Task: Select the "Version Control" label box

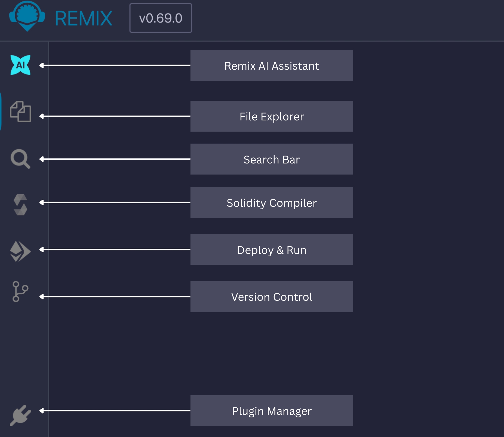Action: pyautogui.click(x=271, y=297)
